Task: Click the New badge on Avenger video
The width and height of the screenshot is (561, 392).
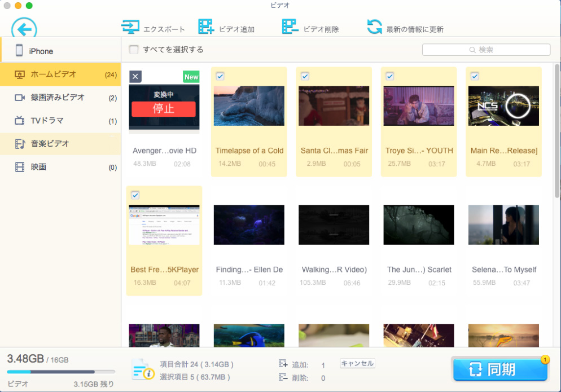Action: click(x=191, y=77)
